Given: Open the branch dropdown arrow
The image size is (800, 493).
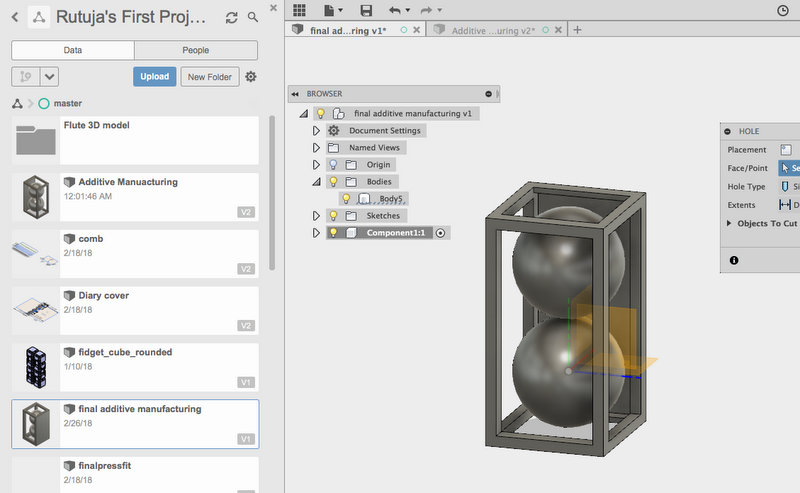Looking at the screenshot, I should 49,77.
